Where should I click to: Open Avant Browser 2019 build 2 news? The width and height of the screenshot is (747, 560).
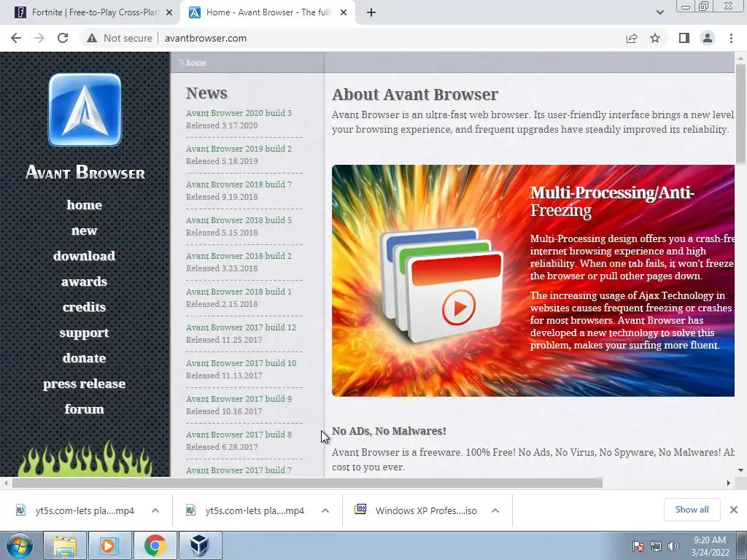(239, 149)
